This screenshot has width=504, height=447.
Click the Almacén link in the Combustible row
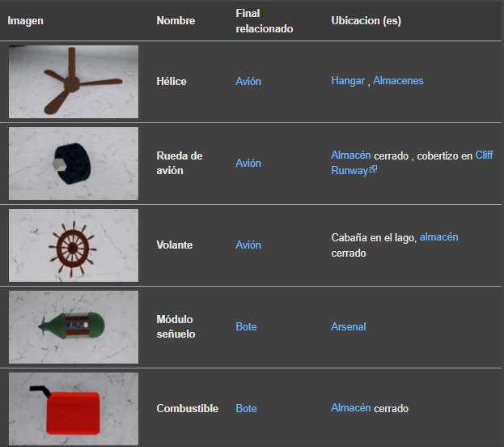(x=351, y=408)
